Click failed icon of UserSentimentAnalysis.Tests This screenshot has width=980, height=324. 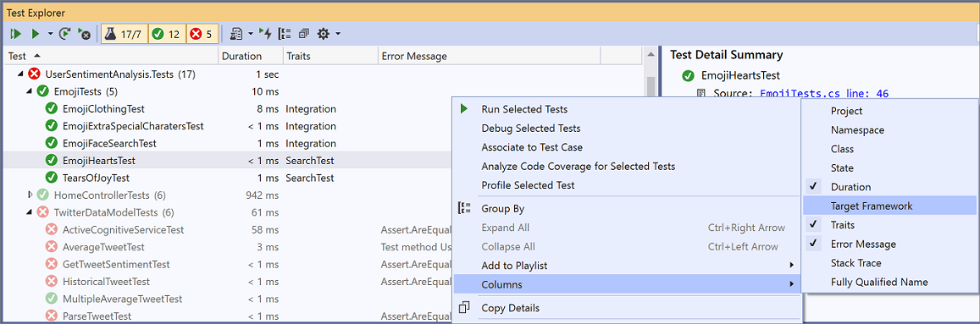(35, 74)
